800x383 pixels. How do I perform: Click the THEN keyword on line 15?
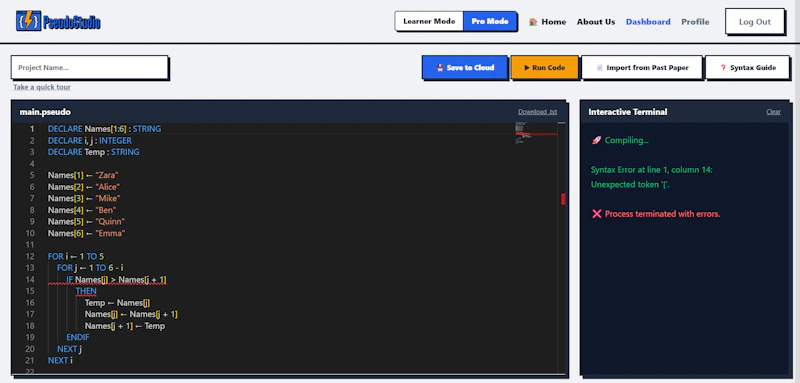coord(86,291)
